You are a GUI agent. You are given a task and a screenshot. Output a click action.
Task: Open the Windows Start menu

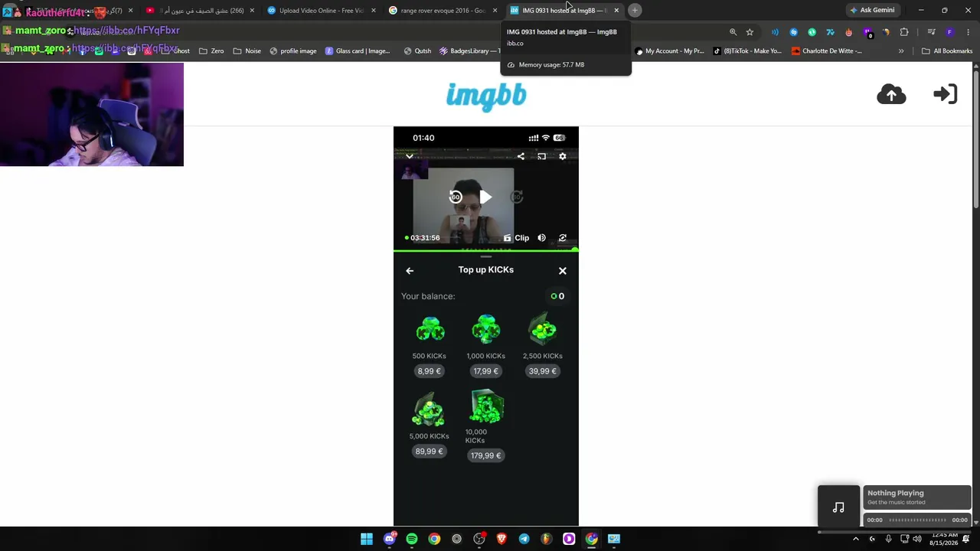pyautogui.click(x=367, y=539)
